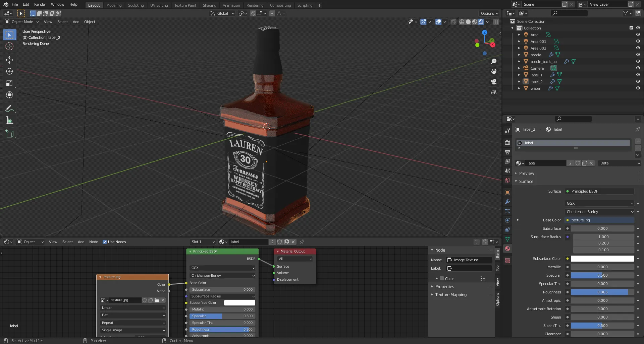Open the Modifier properties wrench tab
644x344 pixels.
[x=507, y=202]
